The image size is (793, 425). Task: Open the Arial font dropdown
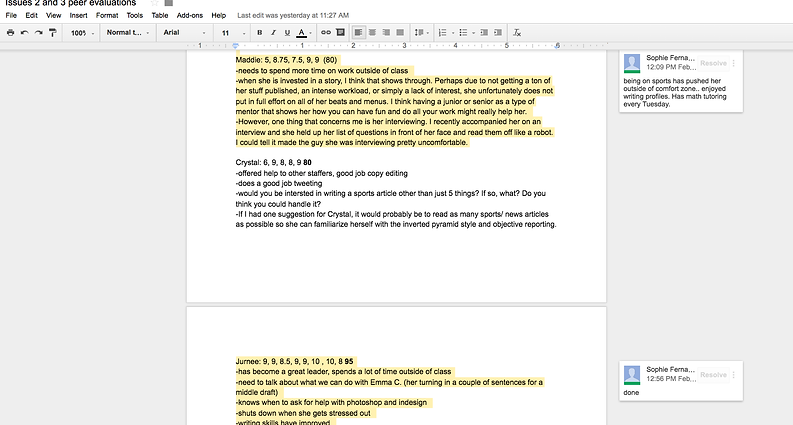[x=185, y=33]
